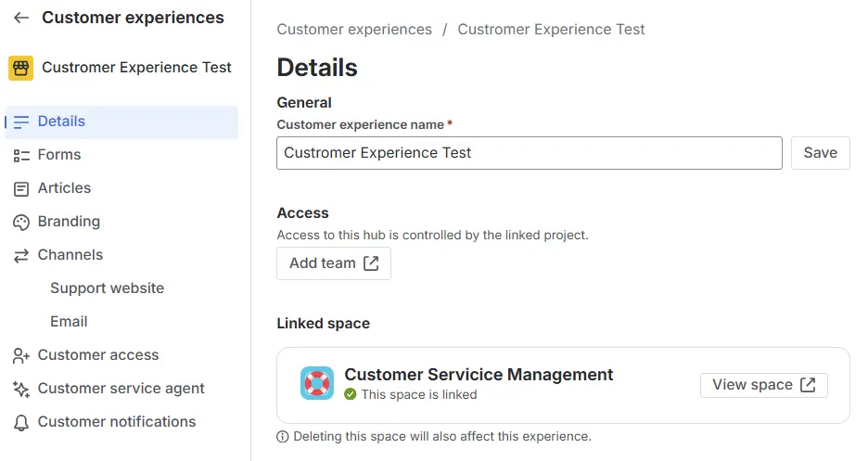Click the lifebuoy Customer Service space icon
This screenshot has height=461, width=868.
click(x=317, y=383)
